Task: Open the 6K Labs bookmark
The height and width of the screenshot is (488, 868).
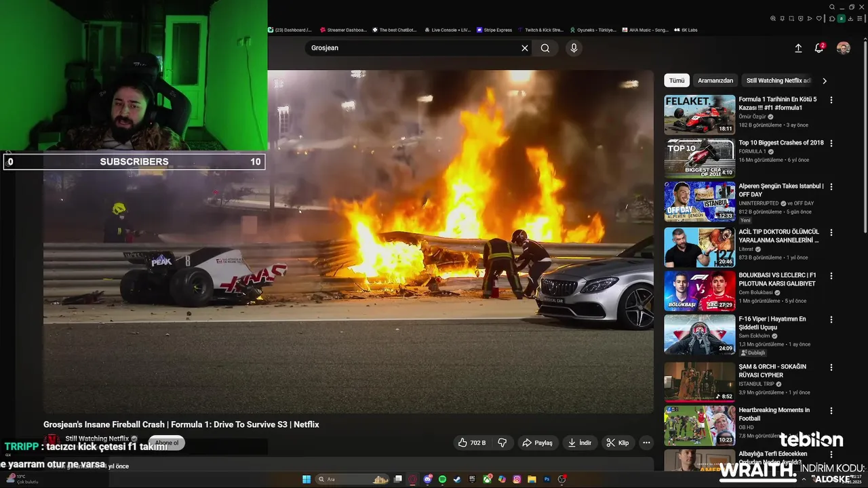Action: pyautogui.click(x=686, y=30)
